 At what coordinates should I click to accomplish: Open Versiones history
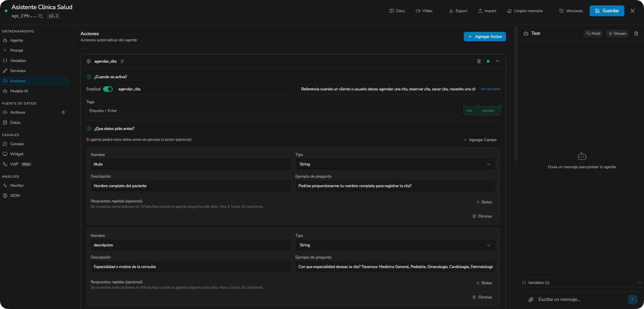tap(571, 11)
